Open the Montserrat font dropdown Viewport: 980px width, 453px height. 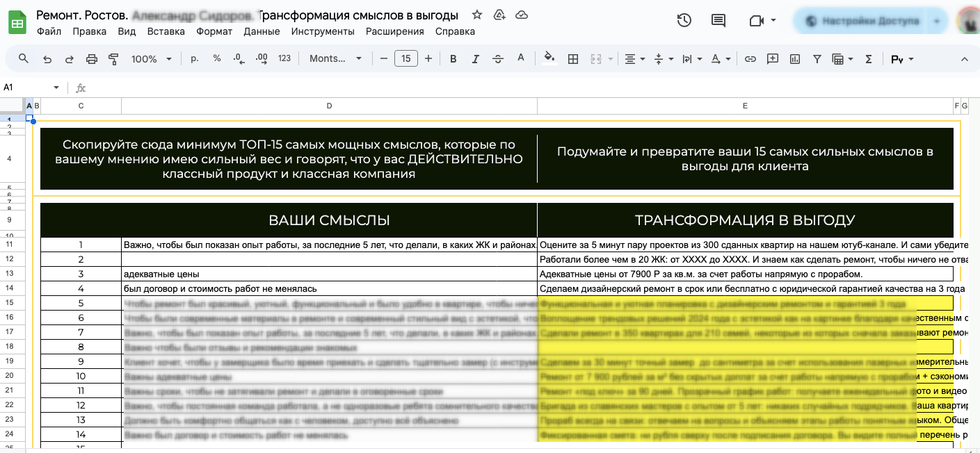[x=336, y=59]
